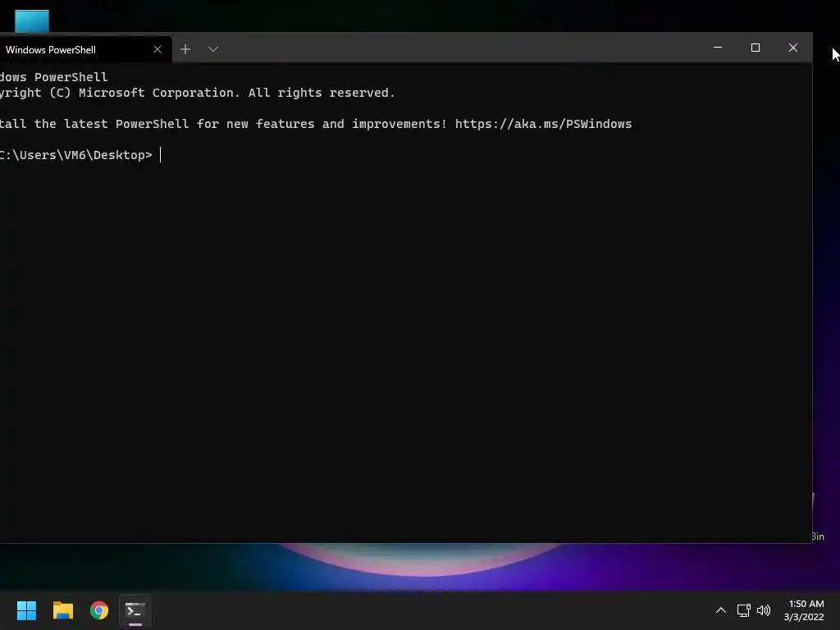Screen dimensions: 840x630
Task: Expand the new tab profile dropdown chevron
Action: pyautogui.click(x=213, y=49)
